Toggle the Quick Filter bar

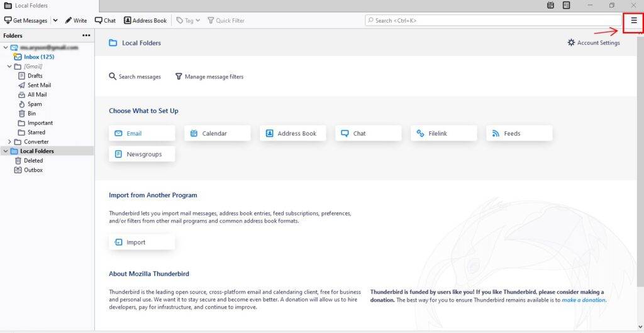pos(226,21)
